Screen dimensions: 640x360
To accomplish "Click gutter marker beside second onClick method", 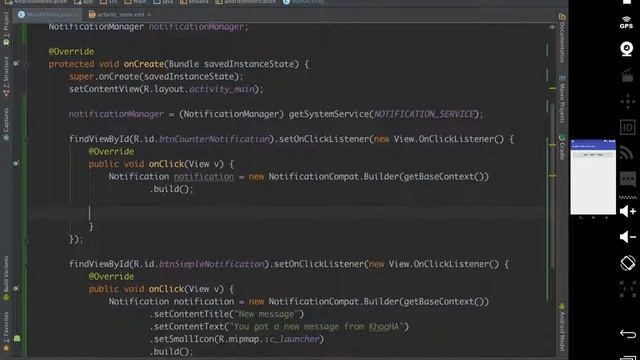I will (16, 289).
